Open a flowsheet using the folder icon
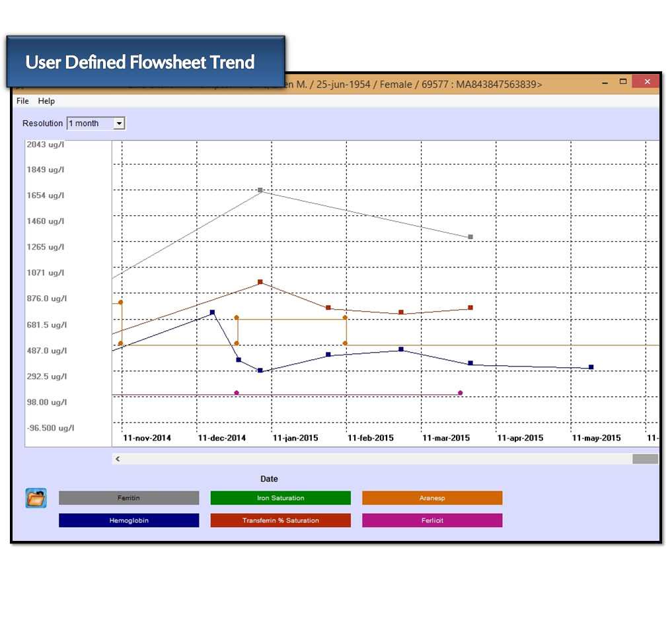Screen dimensions: 672x634 36,498
